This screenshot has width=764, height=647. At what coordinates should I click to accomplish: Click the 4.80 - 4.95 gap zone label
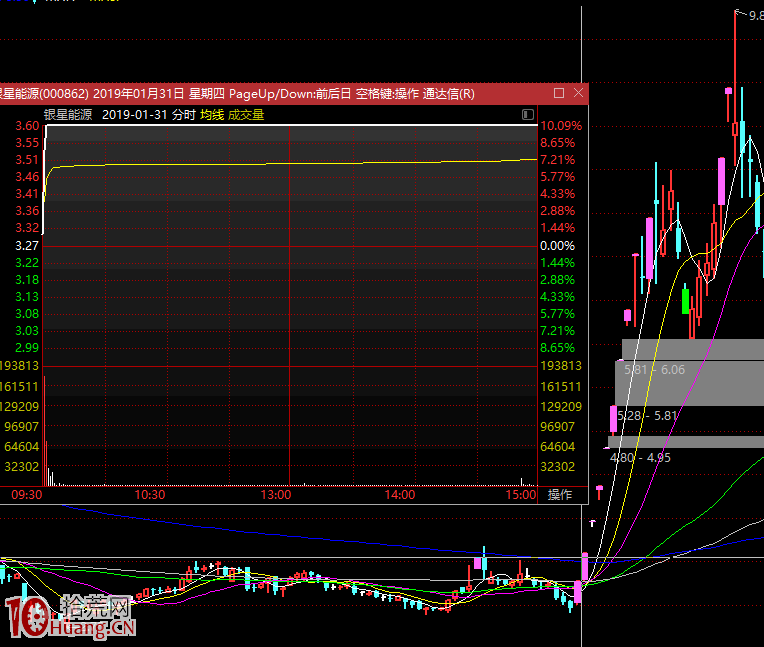(640, 458)
